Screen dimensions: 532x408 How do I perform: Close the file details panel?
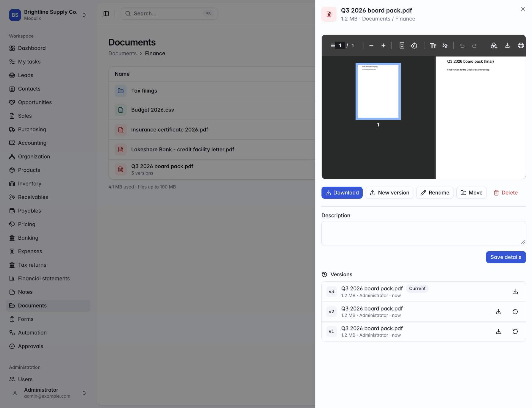click(x=523, y=9)
